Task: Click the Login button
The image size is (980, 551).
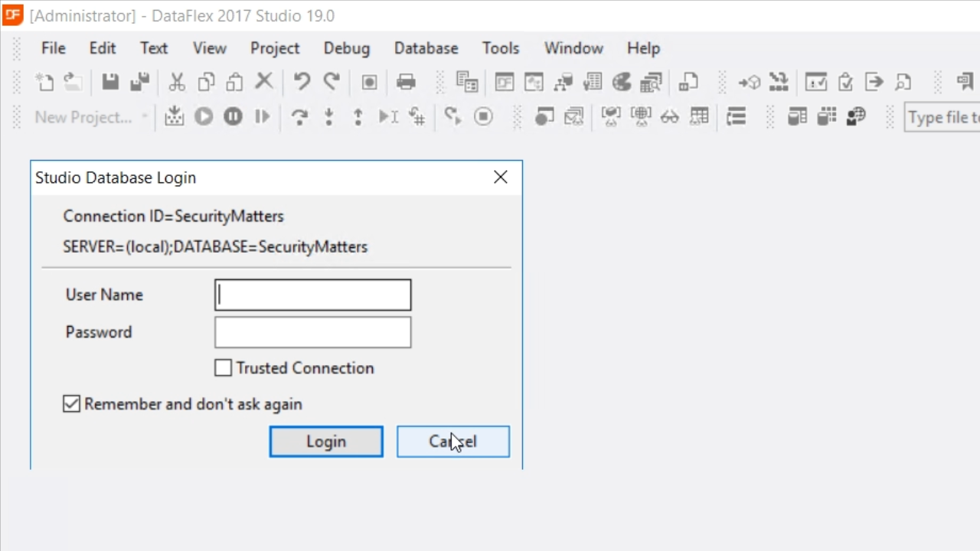Action: [x=326, y=442]
